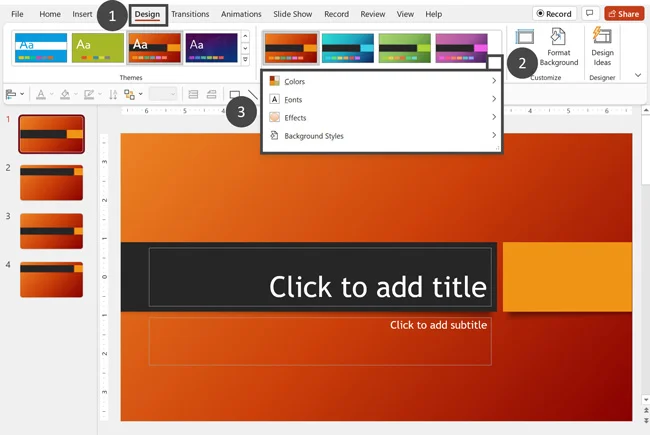Apply the white and blue striped theme

[x=41, y=48]
